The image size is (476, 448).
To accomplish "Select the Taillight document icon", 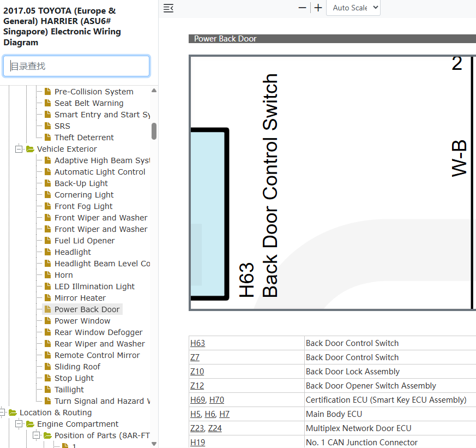I will tap(47, 390).
